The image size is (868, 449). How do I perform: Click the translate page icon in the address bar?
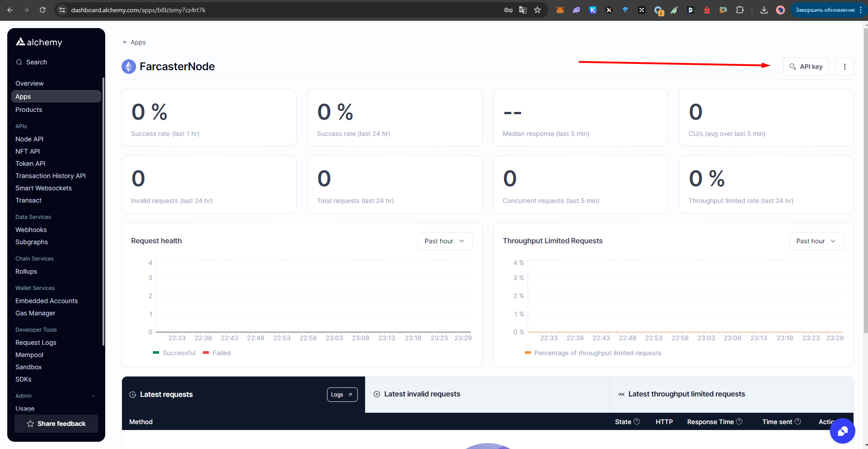(x=523, y=10)
